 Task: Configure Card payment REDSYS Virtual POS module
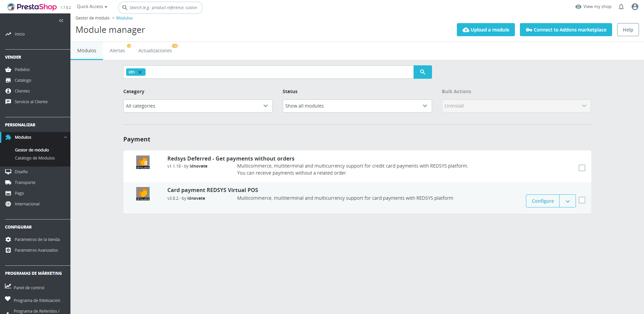pos(543,201)
